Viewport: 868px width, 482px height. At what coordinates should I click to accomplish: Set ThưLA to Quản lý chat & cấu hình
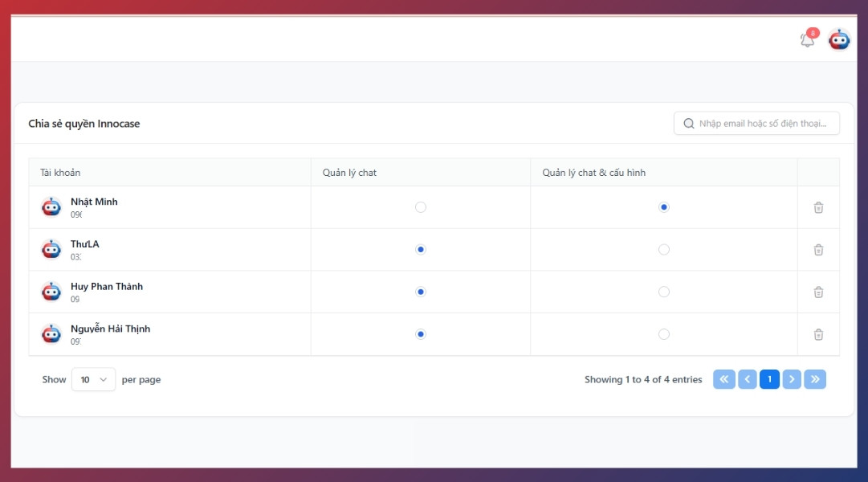(x=663, y=250)
